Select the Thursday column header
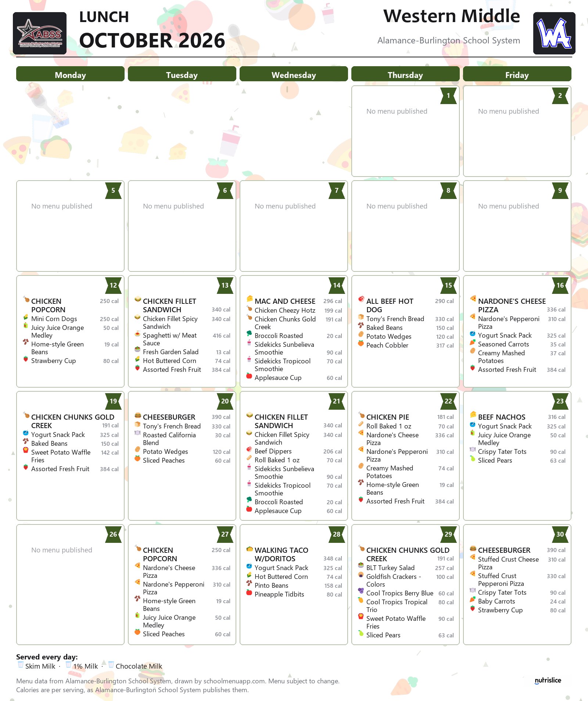588x701 pixels. pos(405,74)
